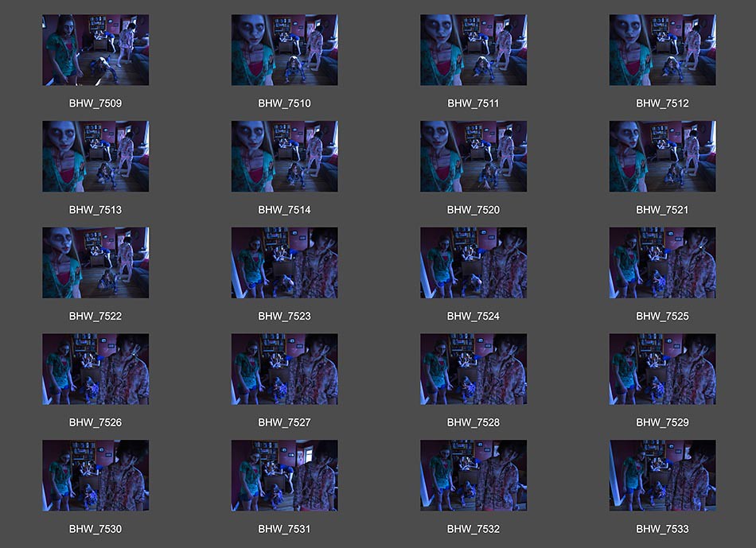
Task: Click the BHW_7528 filename label
Action: tap(473, 422)
